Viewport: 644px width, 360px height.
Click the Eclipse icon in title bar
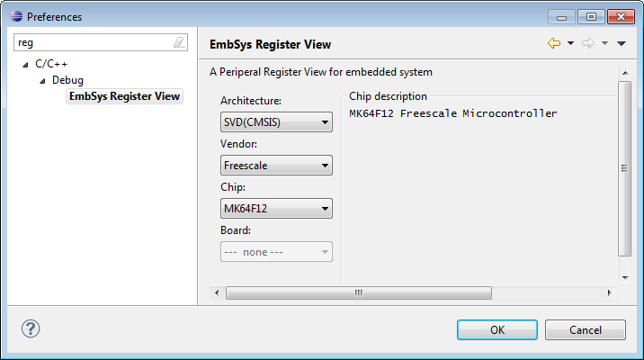13,16
